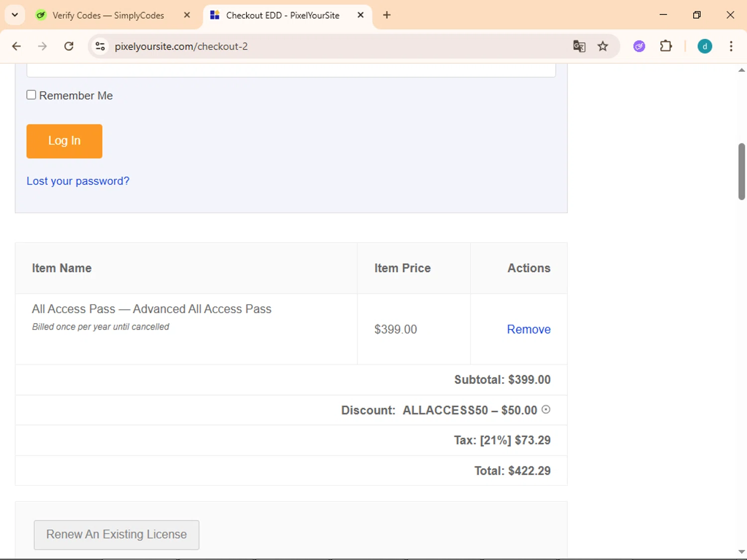This screenshot has width=747, height=560.
Task: Click Billed once per year until cancelled note
Action: click(x=101, y=327)
